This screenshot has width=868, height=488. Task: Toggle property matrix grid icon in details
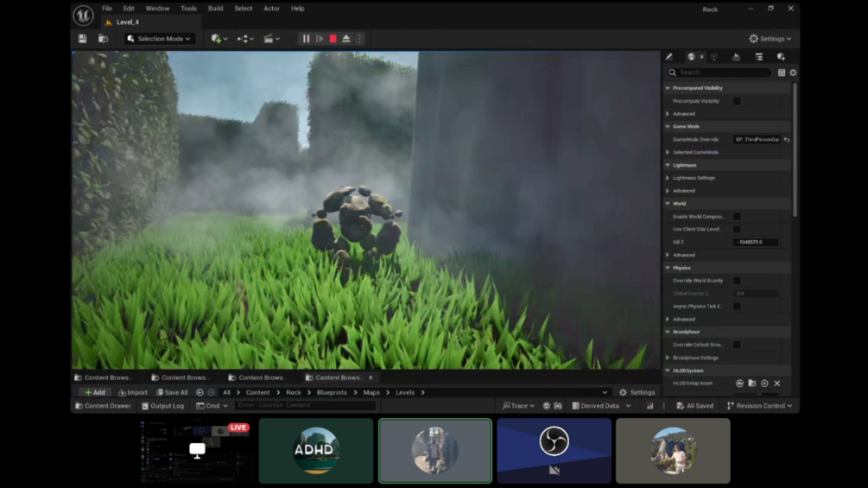click(x=782, y=73)
